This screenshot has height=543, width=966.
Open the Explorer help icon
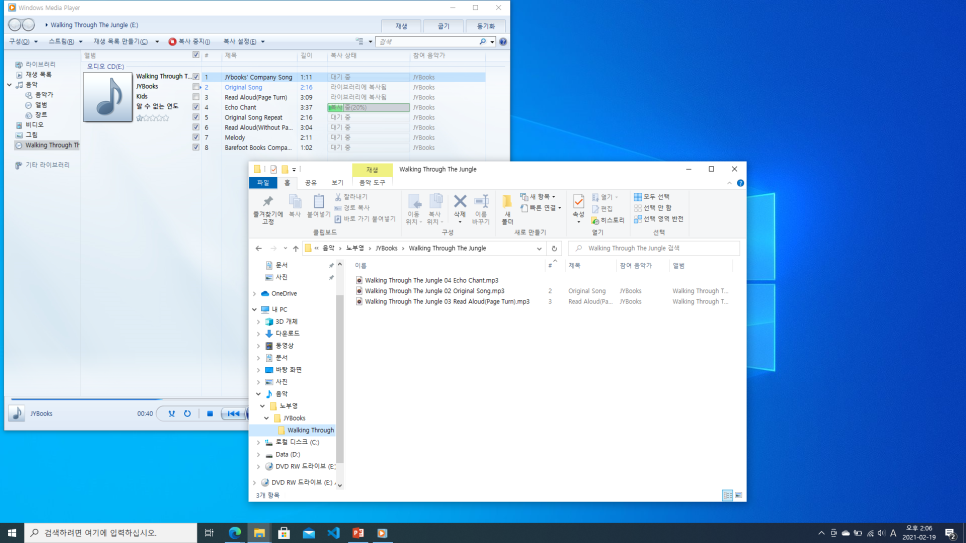click(x=741, y=183)
